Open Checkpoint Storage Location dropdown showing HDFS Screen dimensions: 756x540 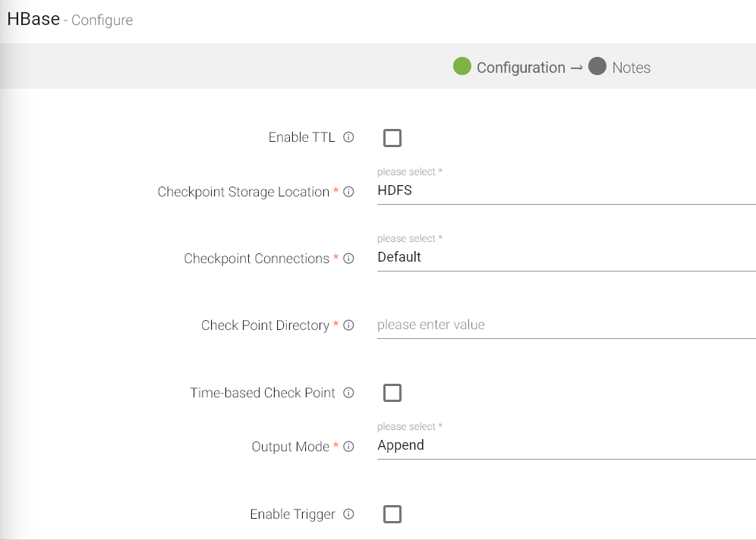tap(565, 191)
